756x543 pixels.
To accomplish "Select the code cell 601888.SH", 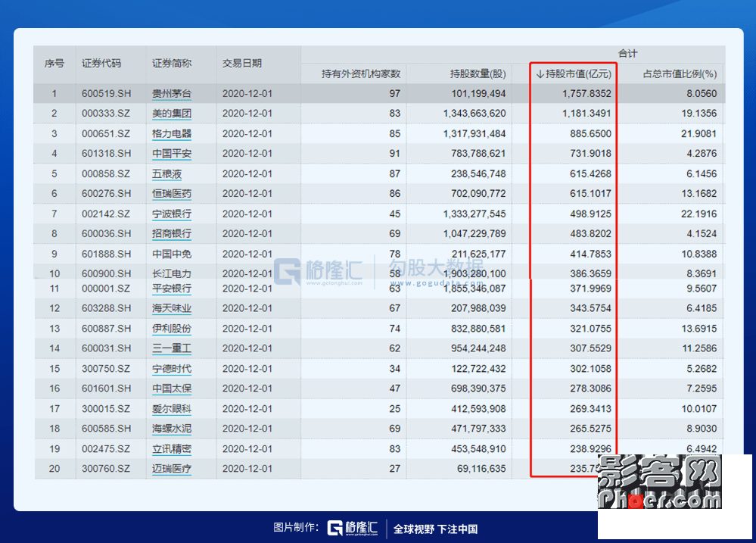I will (106, 254).
